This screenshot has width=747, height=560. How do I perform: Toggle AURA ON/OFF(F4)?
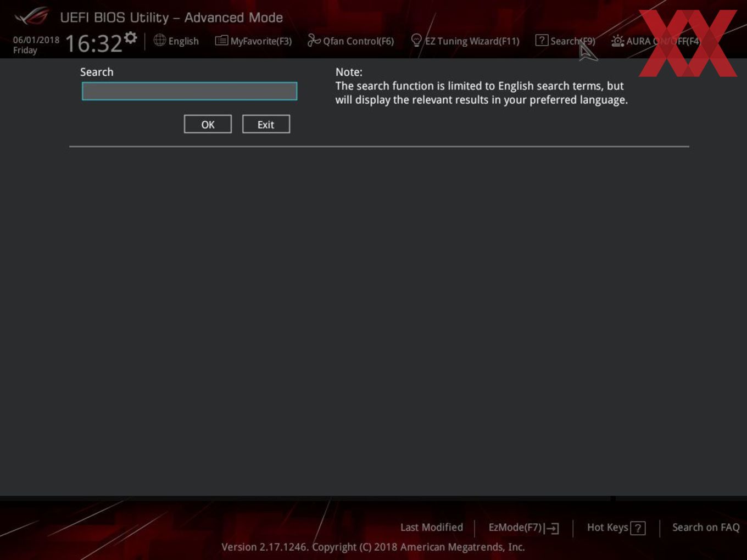pos(664,41)
